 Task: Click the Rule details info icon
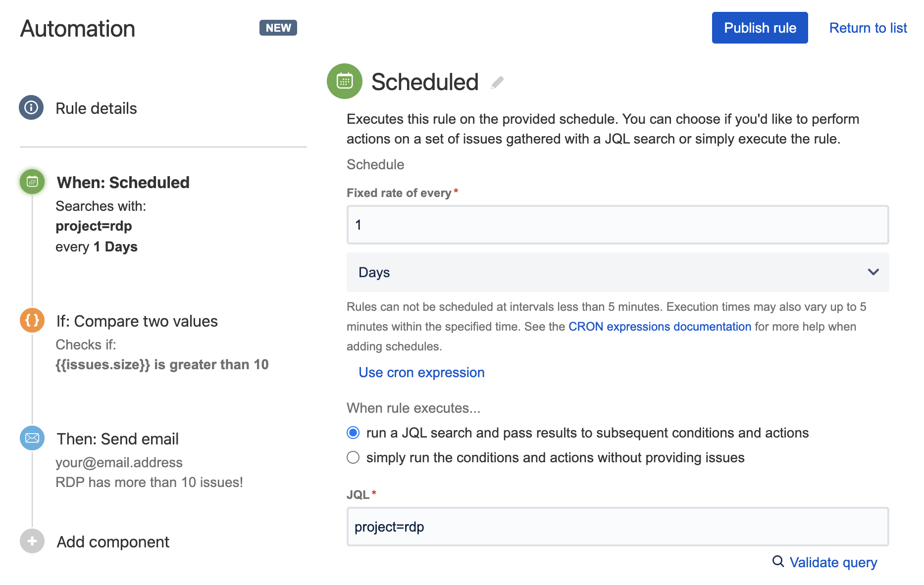[31, 107]
